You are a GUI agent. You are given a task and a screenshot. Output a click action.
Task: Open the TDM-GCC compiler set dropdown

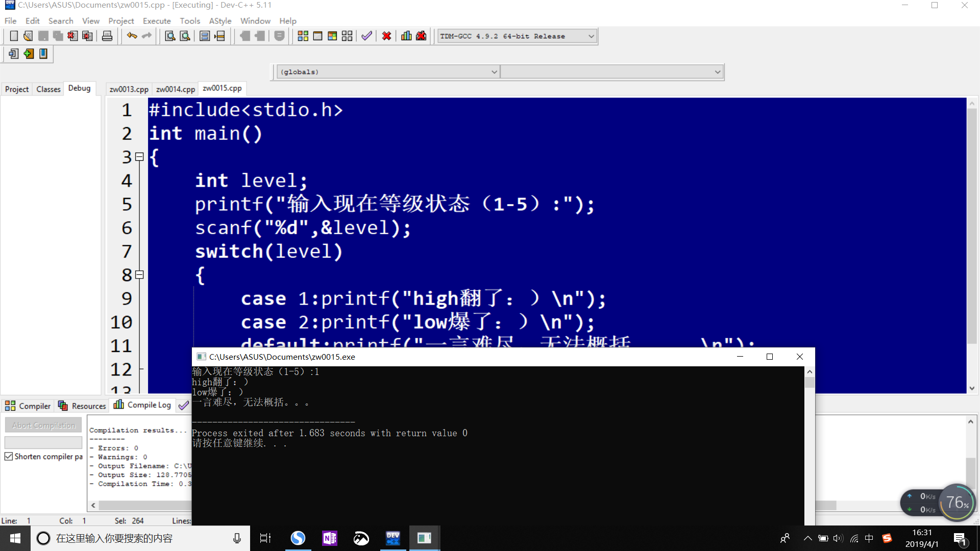click(591, 36)
